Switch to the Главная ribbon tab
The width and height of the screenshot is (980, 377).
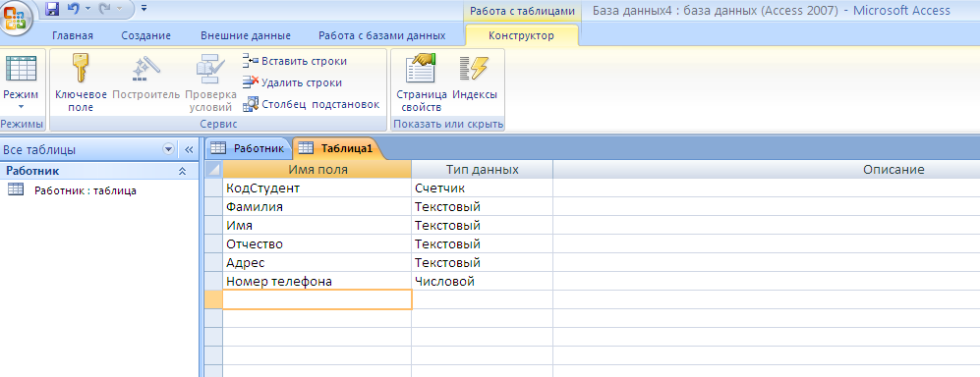(x=73, y=35)
